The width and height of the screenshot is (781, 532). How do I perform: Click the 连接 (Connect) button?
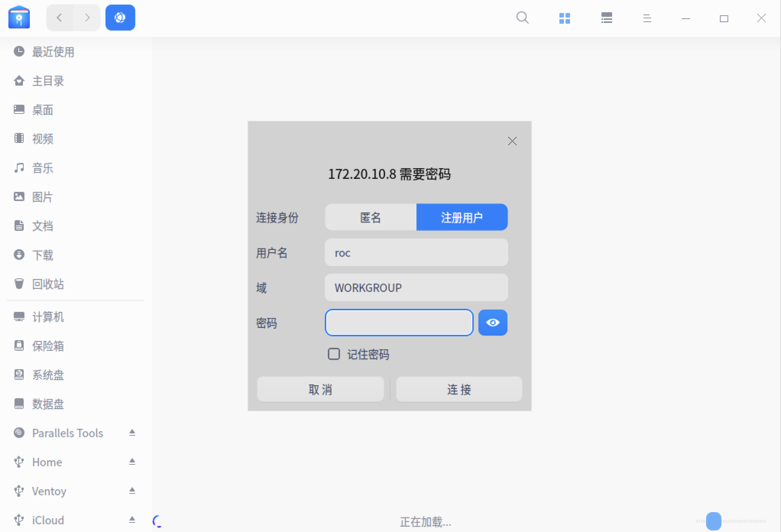point(459,389)
